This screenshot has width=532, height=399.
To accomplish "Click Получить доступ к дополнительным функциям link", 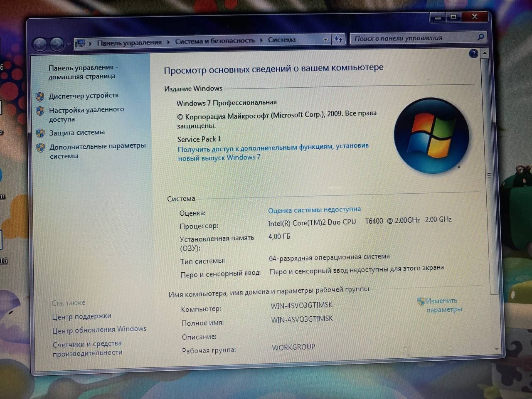I will tap(273, 152).
